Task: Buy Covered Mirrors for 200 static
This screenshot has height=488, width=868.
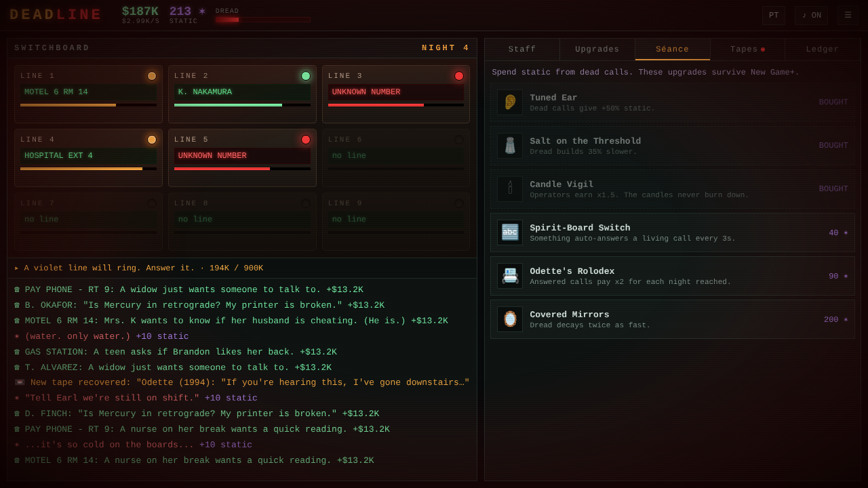Action: 673,319
